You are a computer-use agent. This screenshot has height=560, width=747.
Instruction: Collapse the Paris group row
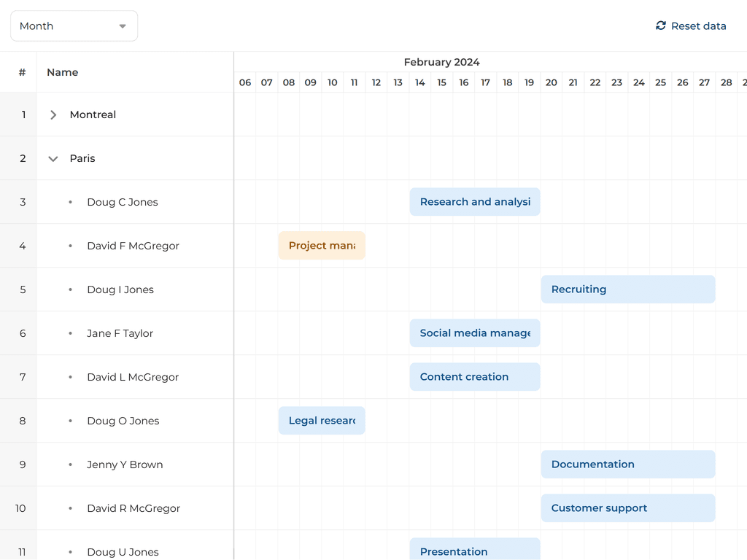[53, 158]
